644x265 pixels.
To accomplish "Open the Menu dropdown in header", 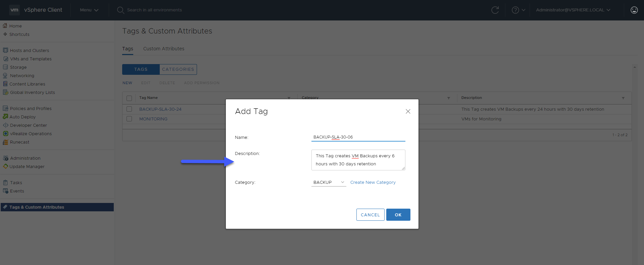I will (x=89, y=10).
